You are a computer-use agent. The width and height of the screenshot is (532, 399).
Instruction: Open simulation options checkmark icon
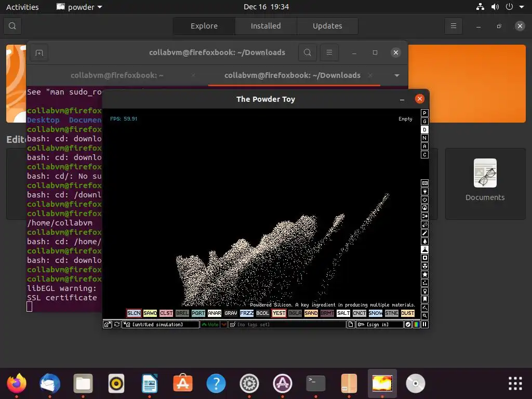point(408,324)
